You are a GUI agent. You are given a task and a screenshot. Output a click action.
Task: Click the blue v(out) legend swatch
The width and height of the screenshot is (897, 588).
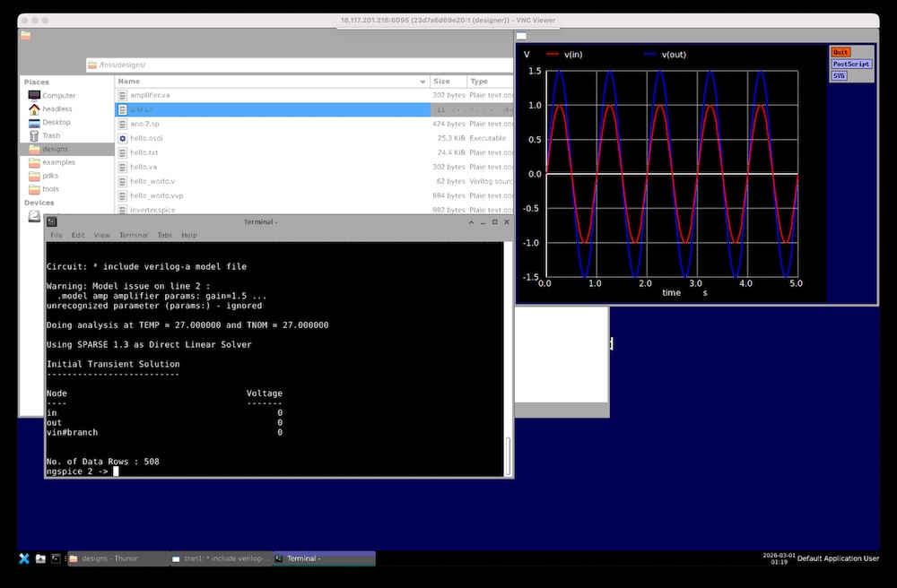[650, 55]
